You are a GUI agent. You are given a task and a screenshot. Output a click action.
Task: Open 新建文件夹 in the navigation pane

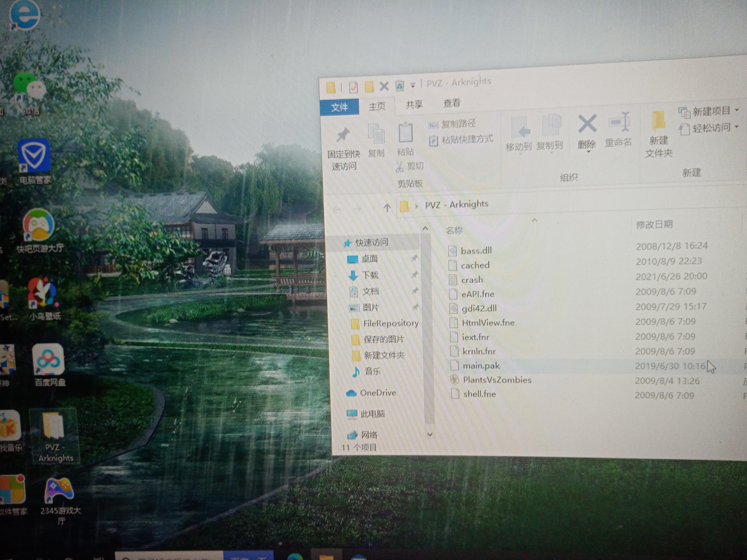[x=378, y=355]
